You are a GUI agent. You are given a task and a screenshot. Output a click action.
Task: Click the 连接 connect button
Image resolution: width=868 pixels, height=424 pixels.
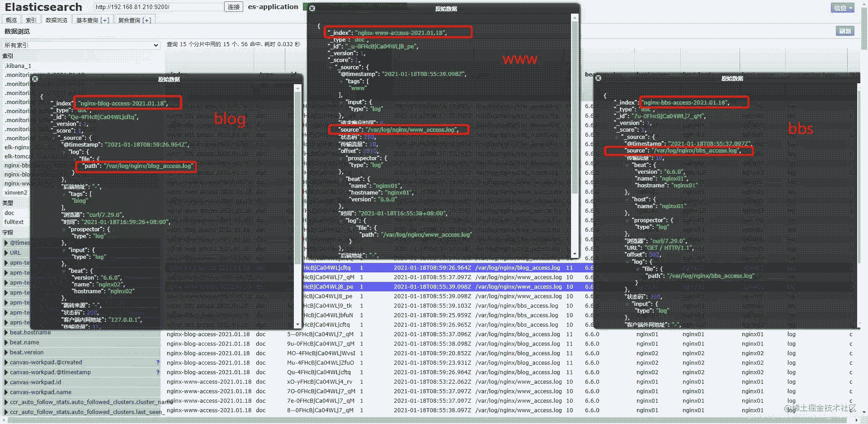point(234,7)
